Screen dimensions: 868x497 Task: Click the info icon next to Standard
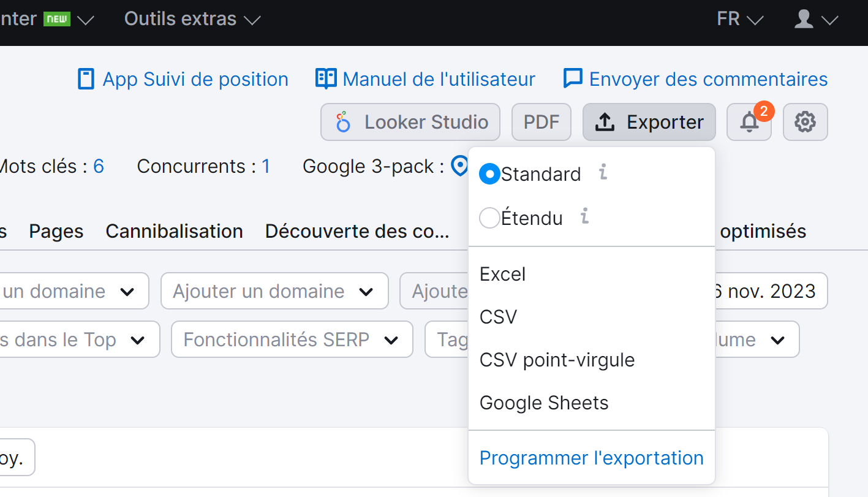coord(602,173)
